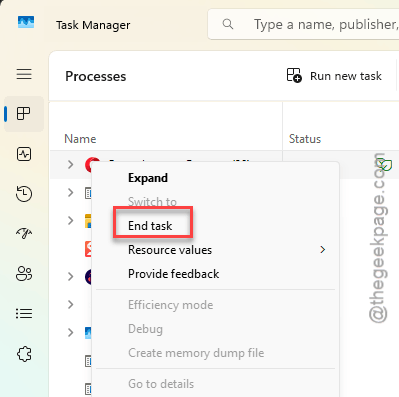Select Provide feedback menu entry

[173, 274]
